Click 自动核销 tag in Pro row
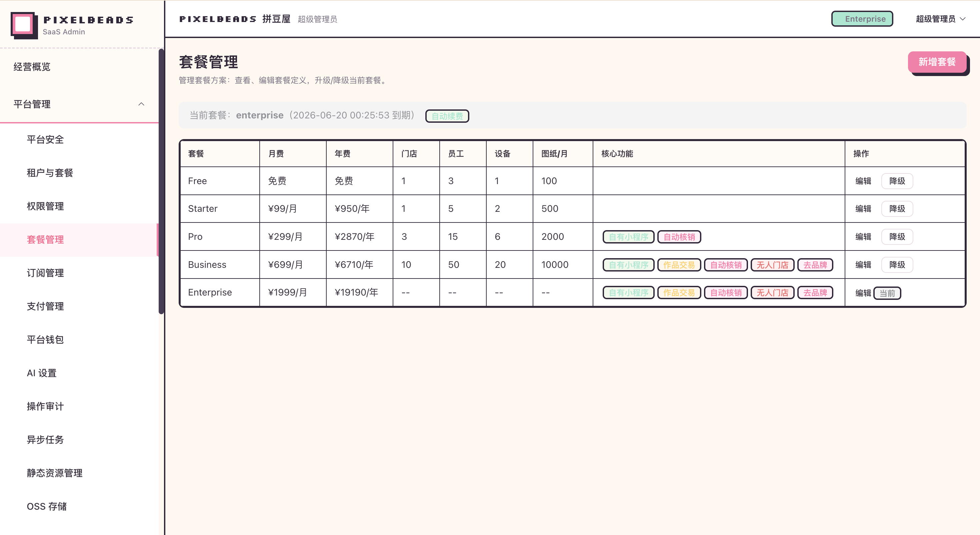The width and height of the screenshot is (980, 535). pyautogui.click(x=679, y=237)
